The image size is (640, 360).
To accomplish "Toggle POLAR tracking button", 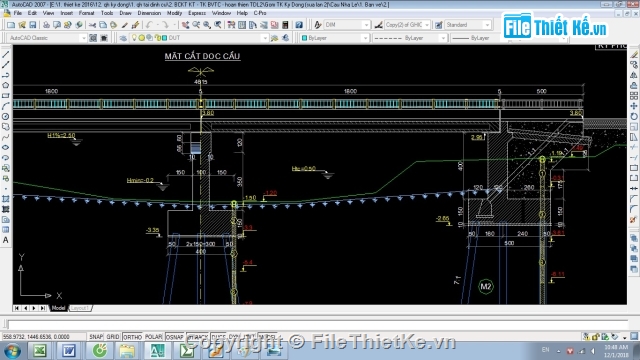I will coord(153,337).
